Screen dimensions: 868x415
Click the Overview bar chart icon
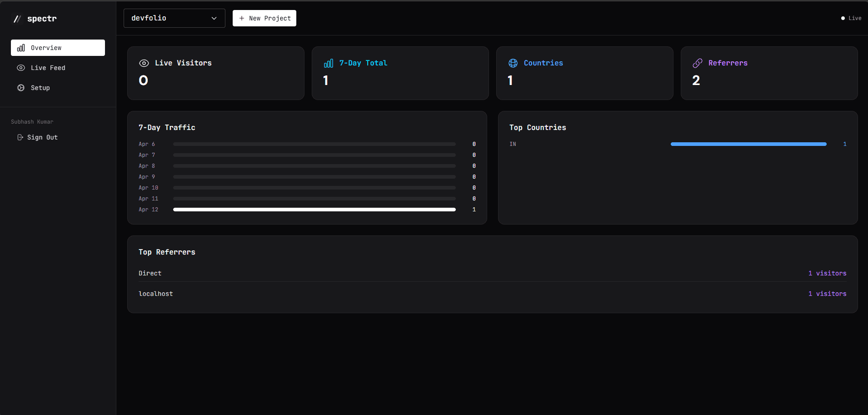click(21, 48)
